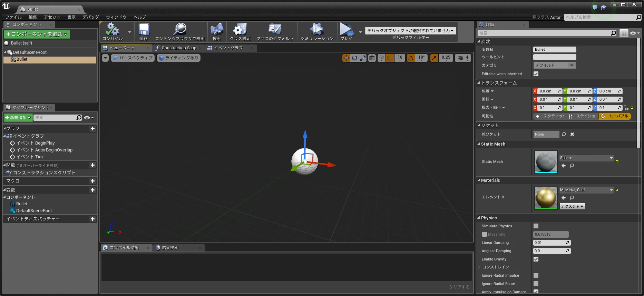Browse to Sphere static mesh with magnifier
Image resolution: width=644 pixels, height=296 pixels.
tap(572, 166)
